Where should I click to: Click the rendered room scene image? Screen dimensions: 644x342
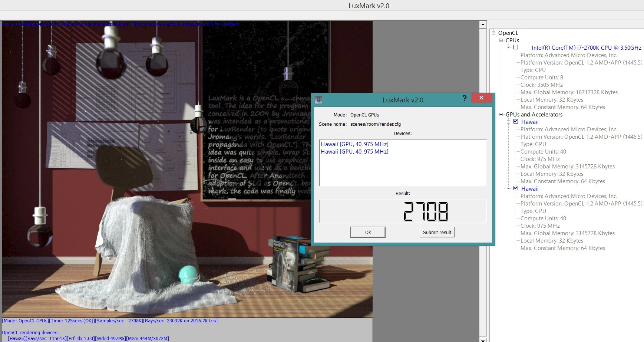coord(187,169)
